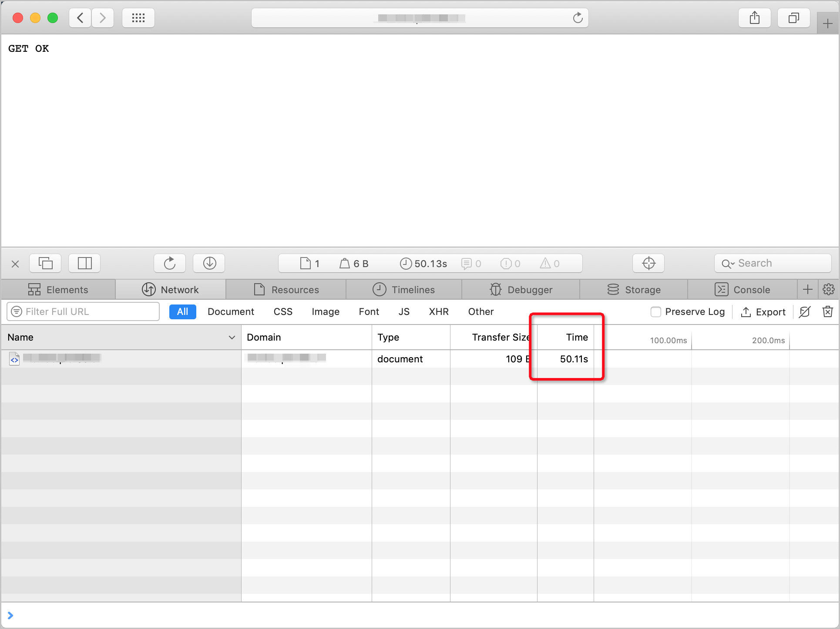This screenshot has height=629, width=840.
Task: Click the Filter Full URL field
Action: 87,311
